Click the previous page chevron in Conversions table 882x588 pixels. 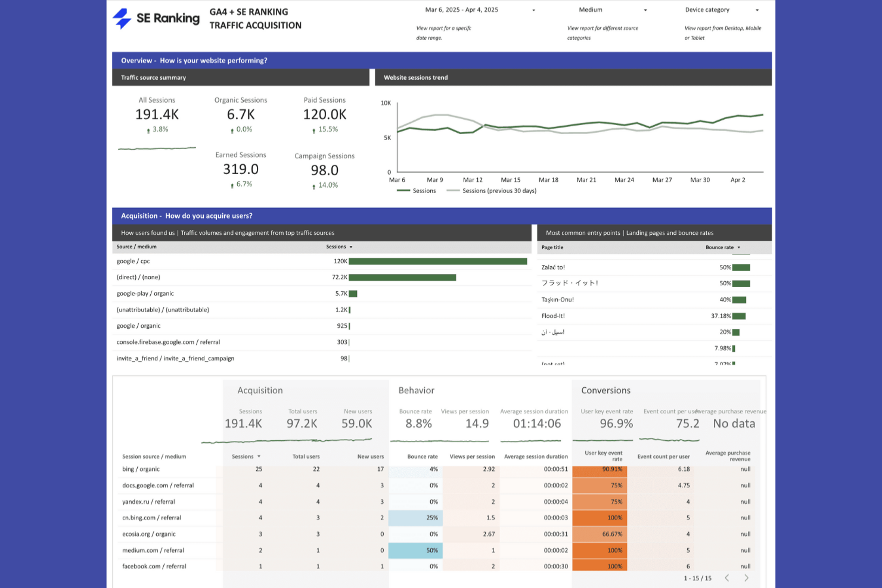726,577
